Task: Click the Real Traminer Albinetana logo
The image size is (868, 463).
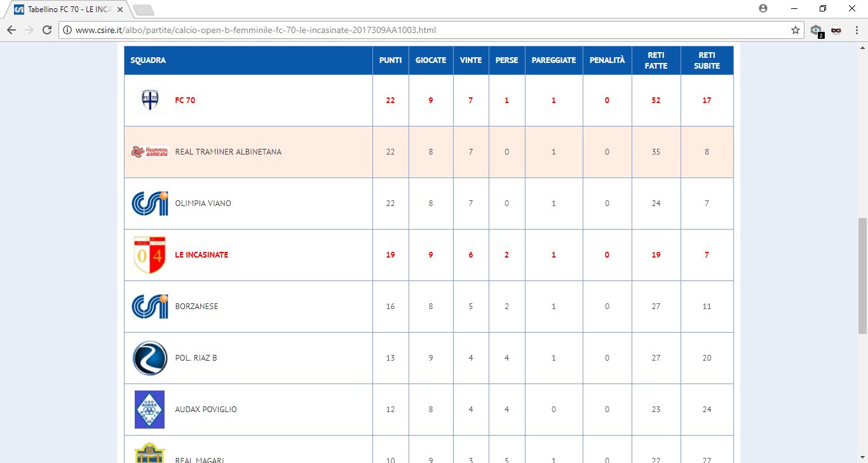Action: point(149,152)
